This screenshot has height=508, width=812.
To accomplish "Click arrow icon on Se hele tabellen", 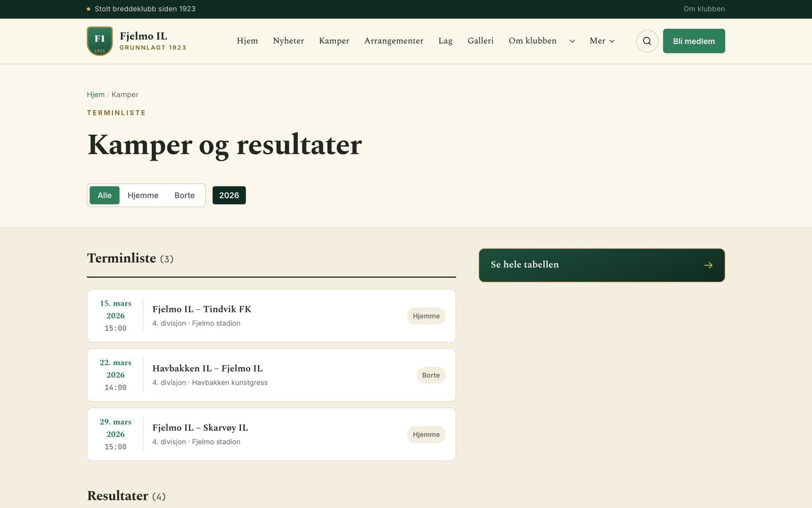I will point(708,265).
